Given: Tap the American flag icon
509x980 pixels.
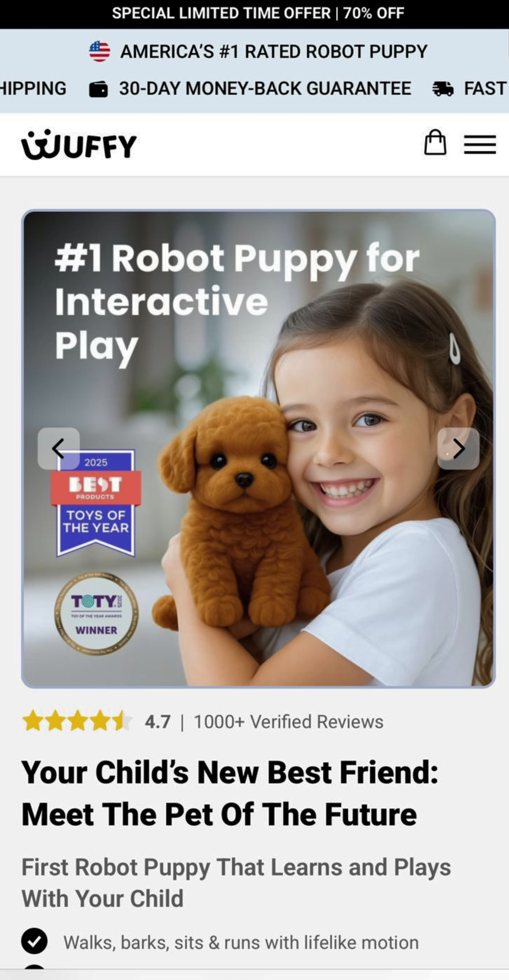Looking at the screenshot, I should [99, 51].
